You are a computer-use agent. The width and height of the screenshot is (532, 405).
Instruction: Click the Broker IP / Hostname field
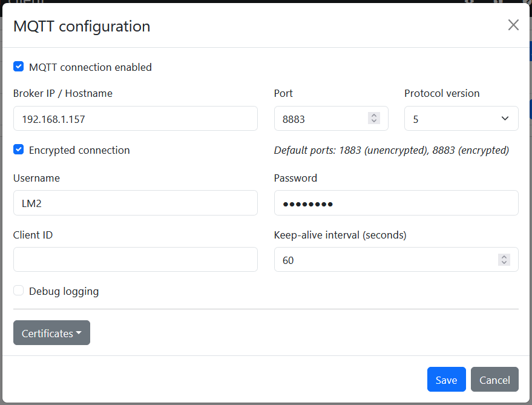136,119
